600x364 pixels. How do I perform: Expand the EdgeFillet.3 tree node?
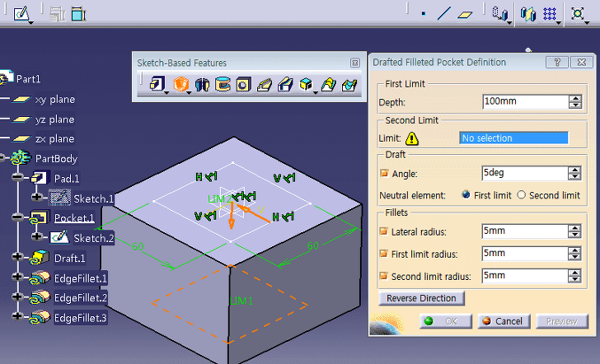click(17, 316)
